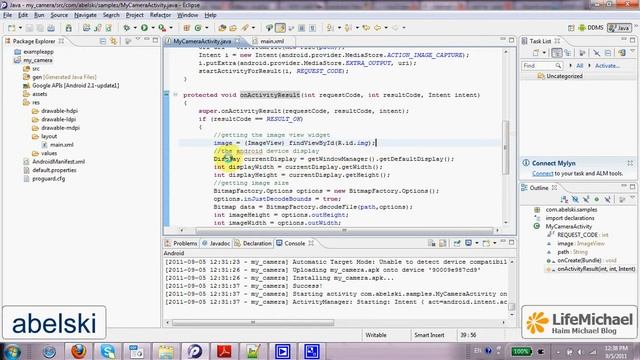Select AndroidManifest.xml file
The height and width of the screenshot is (360, 640).
pyautogui.click(x=58, y=162)
